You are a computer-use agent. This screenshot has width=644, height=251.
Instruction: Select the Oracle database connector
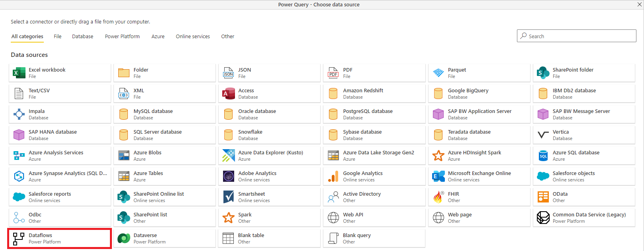click(269, 114)
